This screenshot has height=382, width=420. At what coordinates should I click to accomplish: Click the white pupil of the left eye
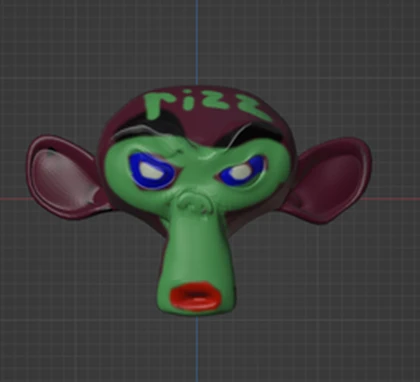(x=152, y=170)
